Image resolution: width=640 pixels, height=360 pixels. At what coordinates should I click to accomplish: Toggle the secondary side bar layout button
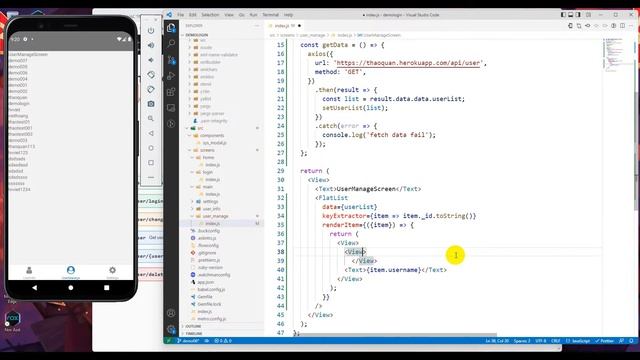[x=578, y=15]
